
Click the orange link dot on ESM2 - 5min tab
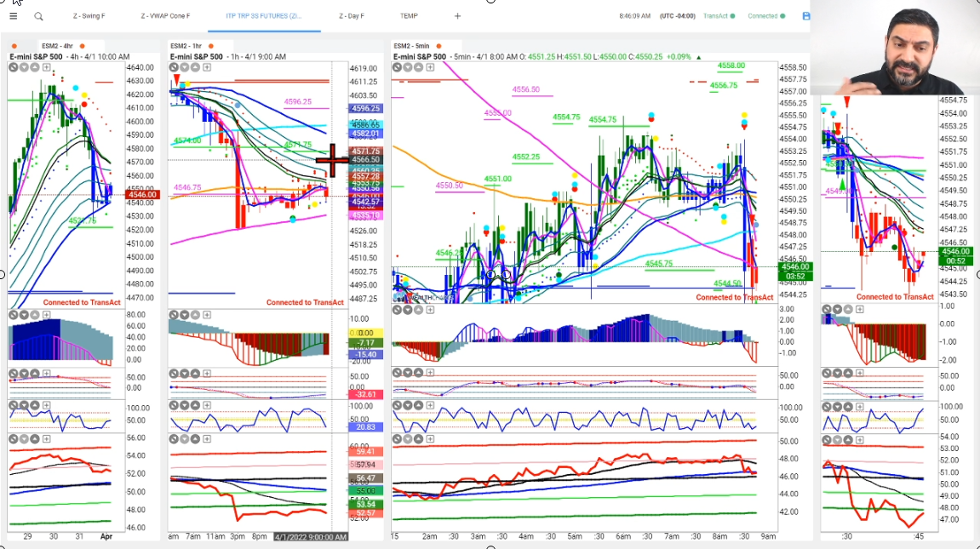[438, 46]
